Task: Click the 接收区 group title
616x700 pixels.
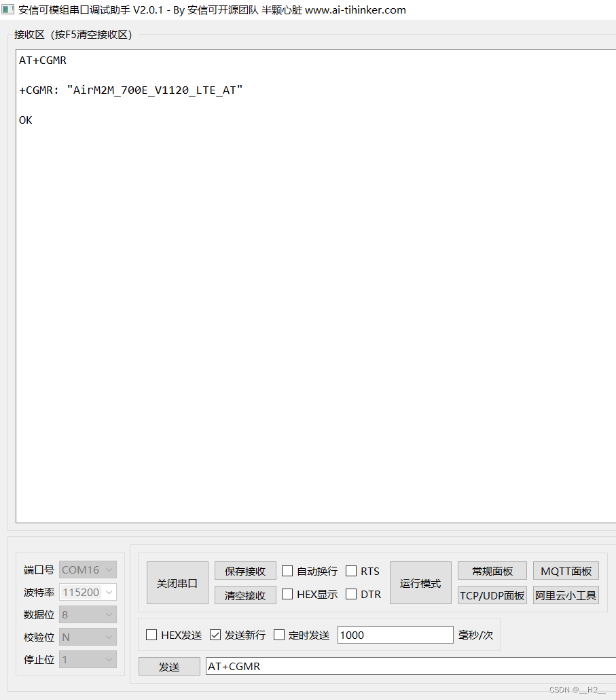Action: 73,35
